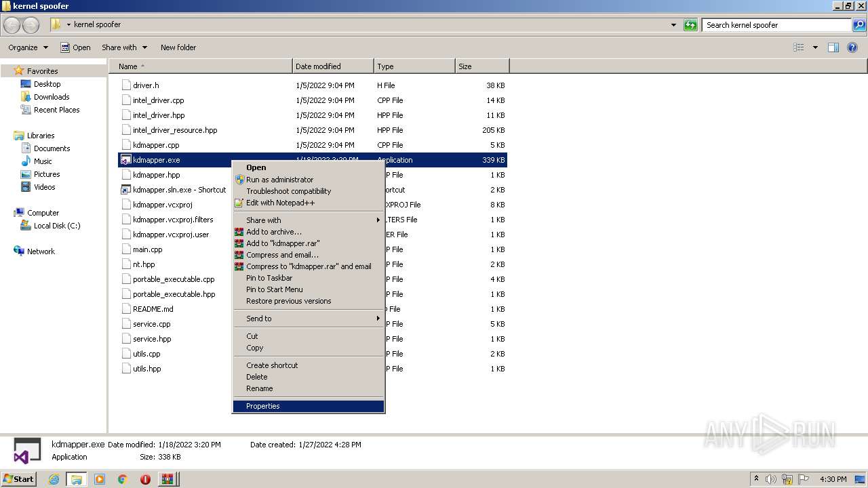Click Rename in context menu

click(x=309, y=388)
